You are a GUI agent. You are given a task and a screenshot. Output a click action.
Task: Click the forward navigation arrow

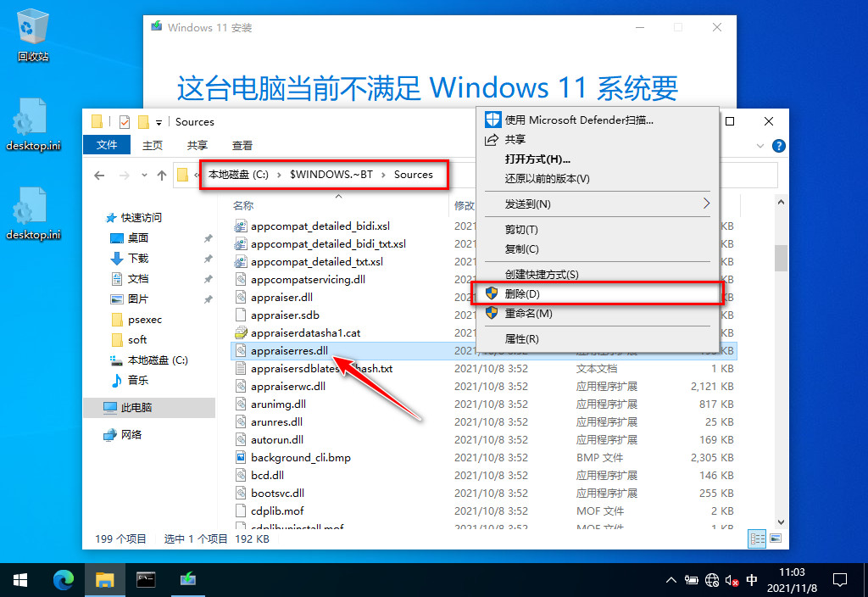coord(125,176)
